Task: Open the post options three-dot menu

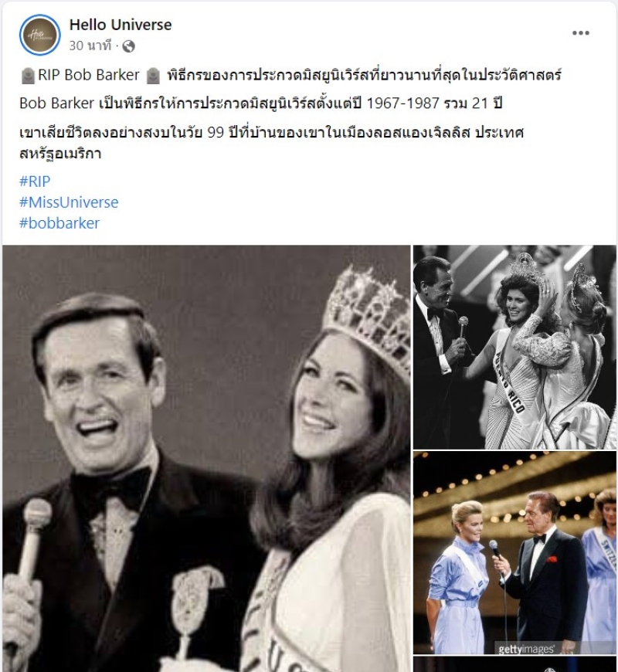Action: coord(581,33)
